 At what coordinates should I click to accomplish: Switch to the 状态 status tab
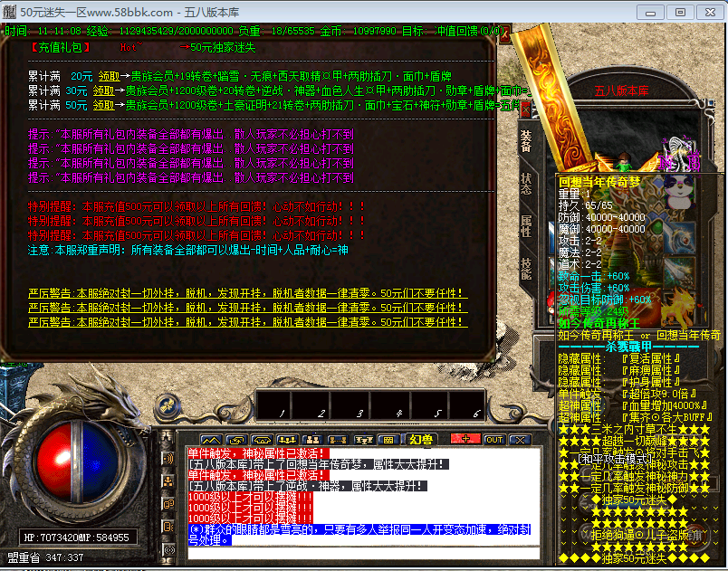coord(526,179)
